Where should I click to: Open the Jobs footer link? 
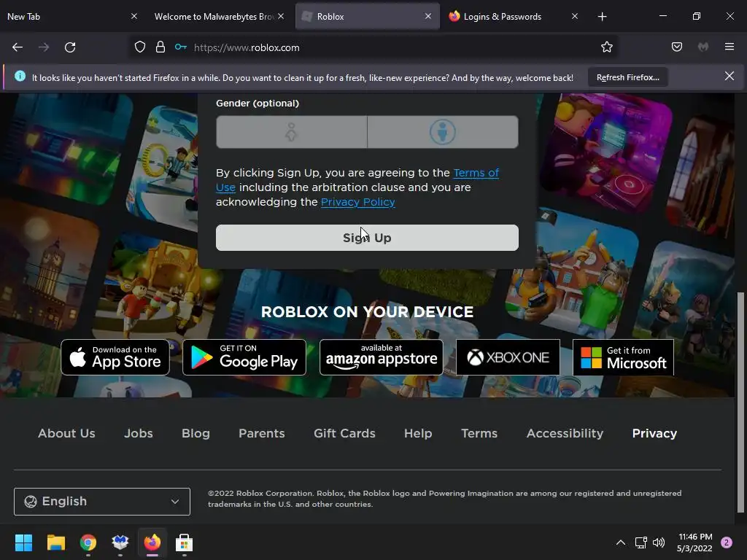[139, 433]
